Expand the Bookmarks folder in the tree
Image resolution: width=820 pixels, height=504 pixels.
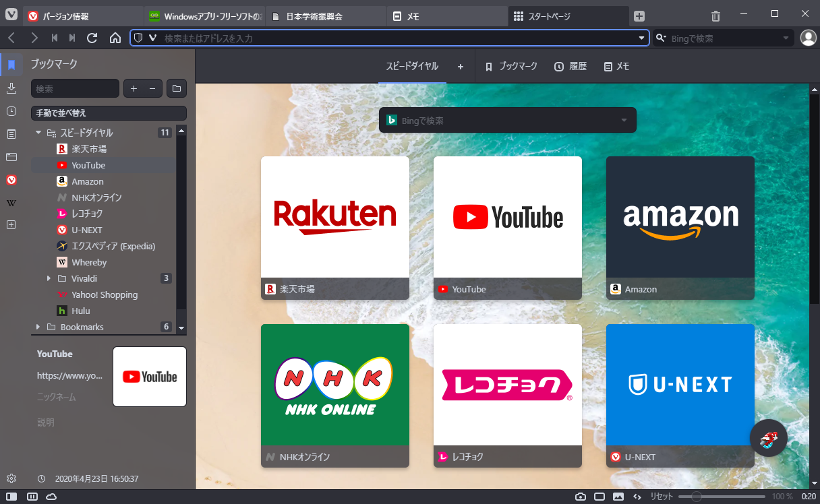pos(38,327)
